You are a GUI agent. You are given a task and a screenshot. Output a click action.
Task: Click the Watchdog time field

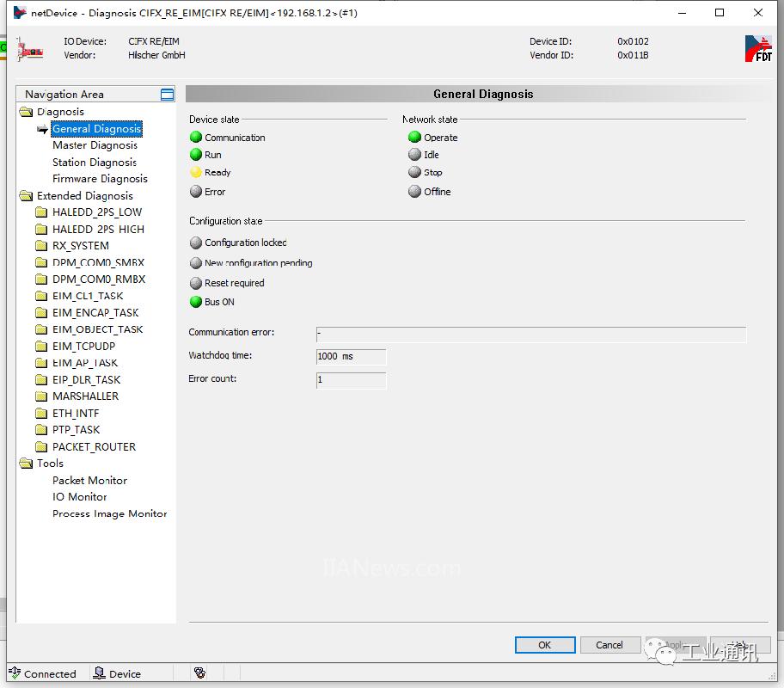[351, 356]
